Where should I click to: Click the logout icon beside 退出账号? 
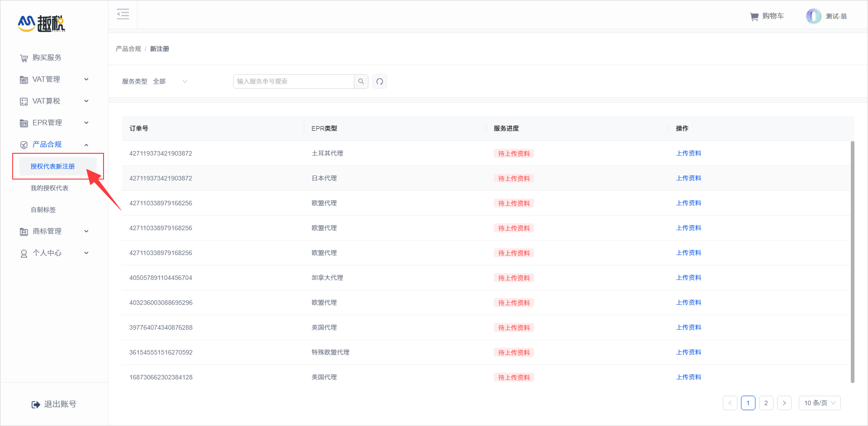[x=36, y=404]
